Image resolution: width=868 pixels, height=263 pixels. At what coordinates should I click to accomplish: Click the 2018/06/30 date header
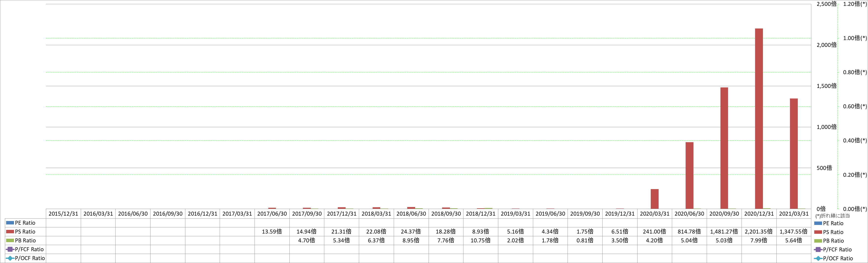tap(411, 214)
